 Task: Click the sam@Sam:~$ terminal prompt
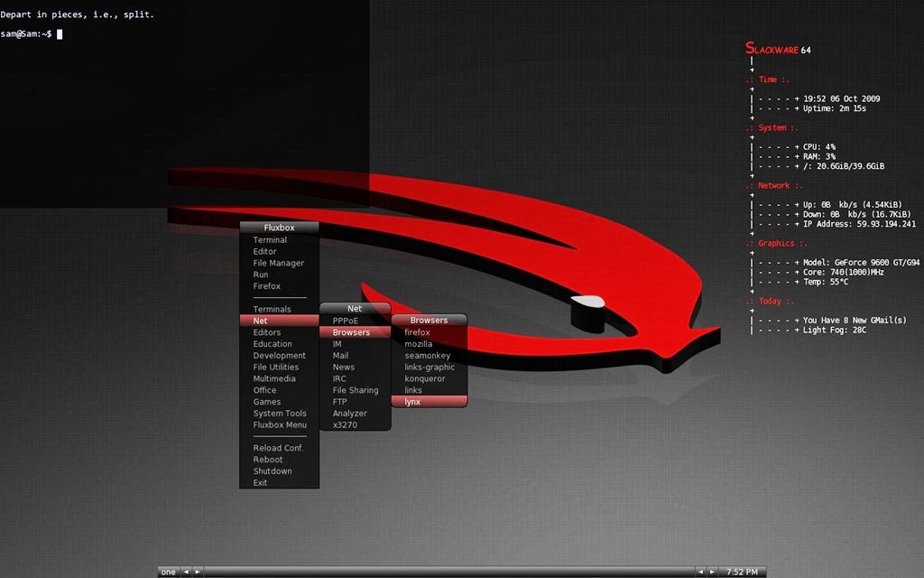click(26, 34)
